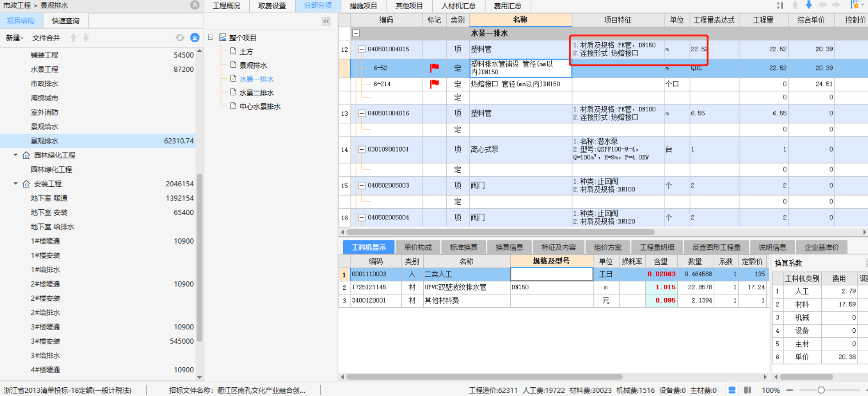Click the refresh icon in project structure toolbar
The width and height of the screenshot is (868, 396).
(180, 38)
